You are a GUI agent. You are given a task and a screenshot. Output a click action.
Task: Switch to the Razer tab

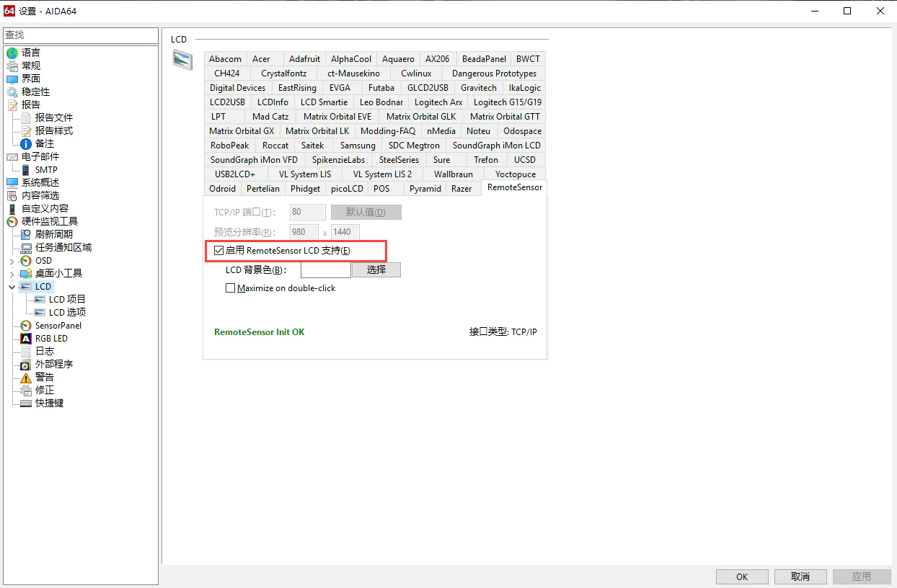[461, 188]
